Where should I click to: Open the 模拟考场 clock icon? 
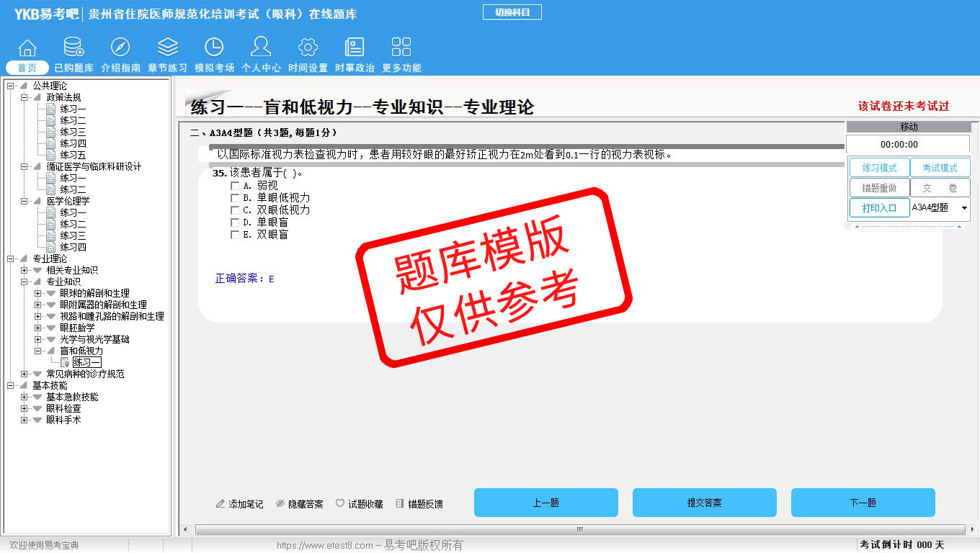(214, 48)
